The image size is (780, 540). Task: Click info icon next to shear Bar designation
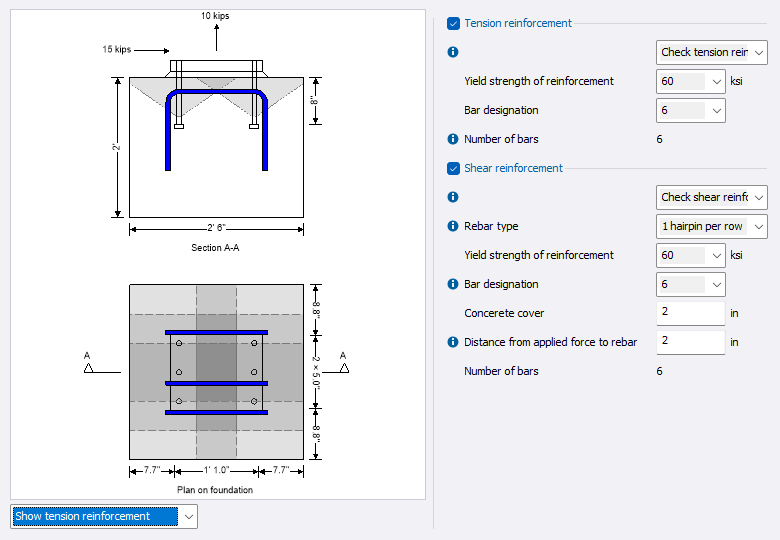tap(453, 284)
